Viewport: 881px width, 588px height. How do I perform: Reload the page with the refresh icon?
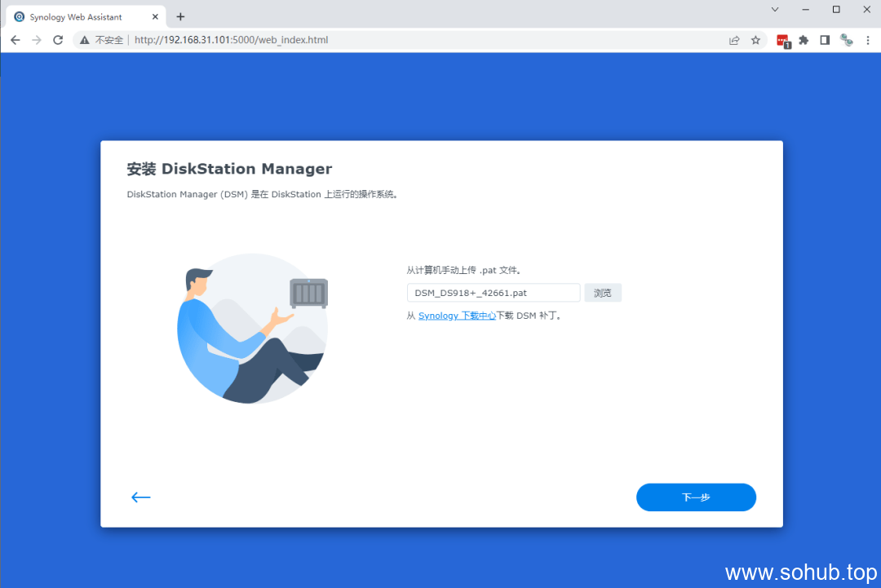coord(57,39)
